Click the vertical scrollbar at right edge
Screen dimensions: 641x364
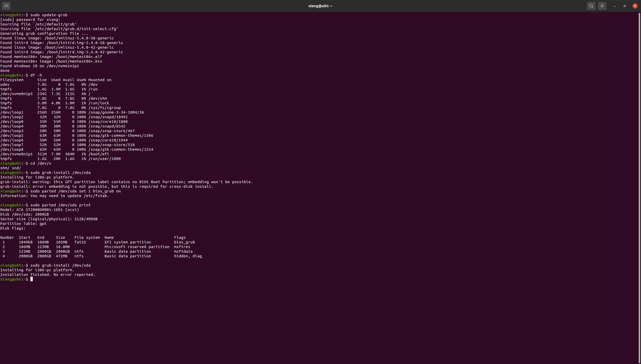pos(639,180)
